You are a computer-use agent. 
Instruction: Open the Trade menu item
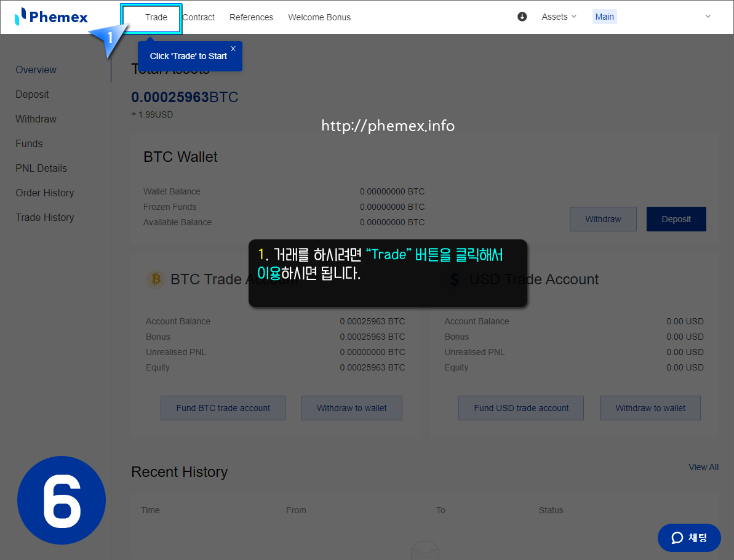click(x=156, y=17)
